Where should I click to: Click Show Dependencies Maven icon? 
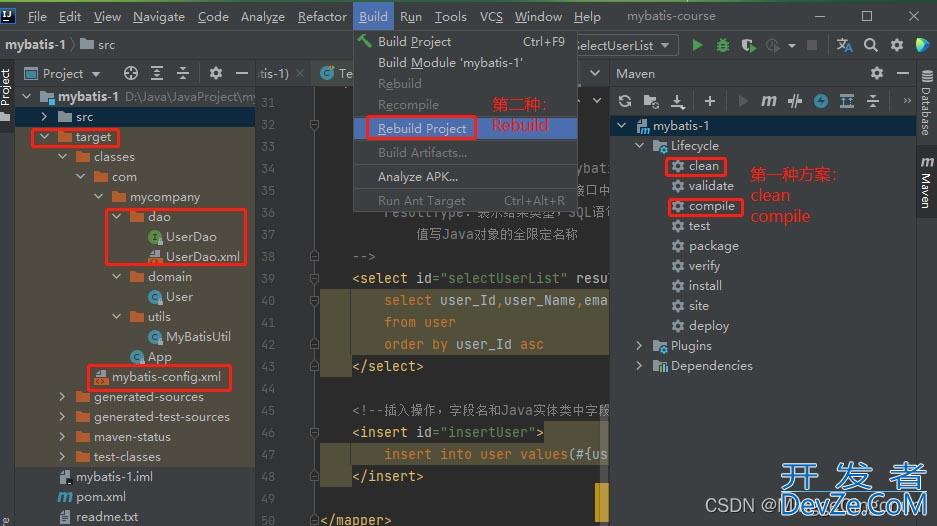(847, 101)
